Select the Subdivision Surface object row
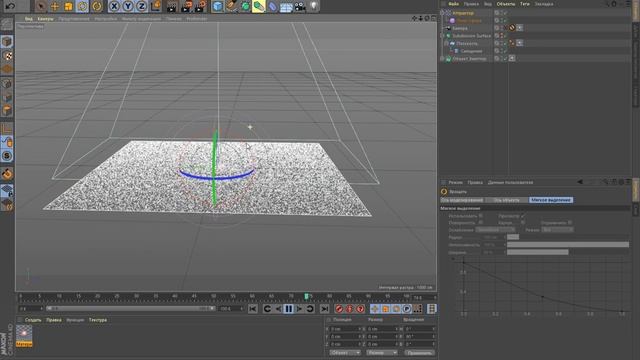Viewport: 640px width, 360px height. tap(471, 36)
